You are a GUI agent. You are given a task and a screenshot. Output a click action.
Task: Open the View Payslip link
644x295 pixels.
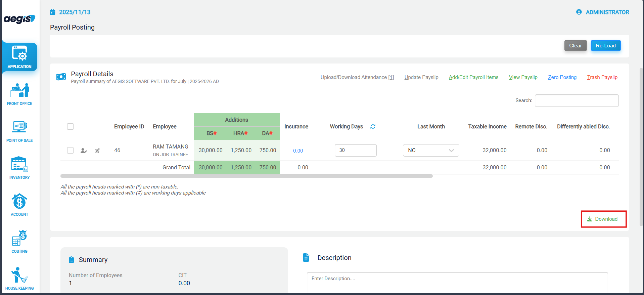pos(523,77)
